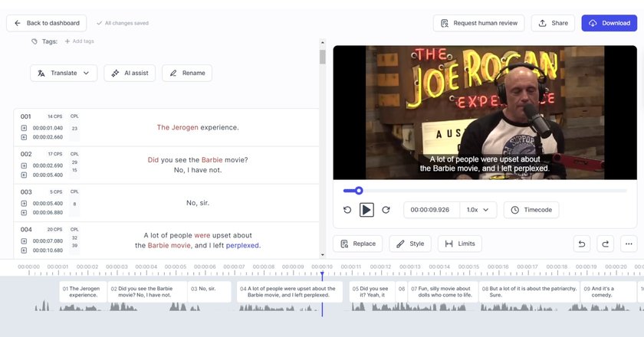Set start time icon for subtitle 001
The width and height of the screenshot is (644, 337).
click(24, 128)
